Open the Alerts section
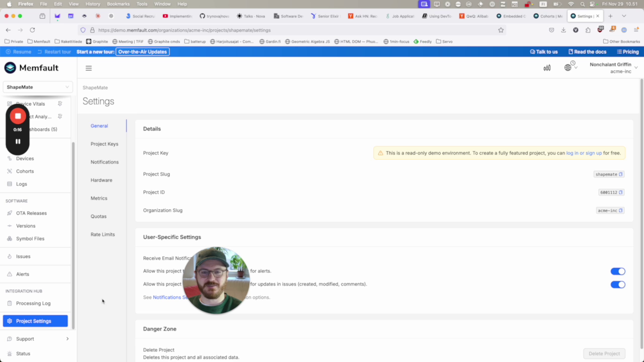Viewport: 644px width, 362px height. 23,274
